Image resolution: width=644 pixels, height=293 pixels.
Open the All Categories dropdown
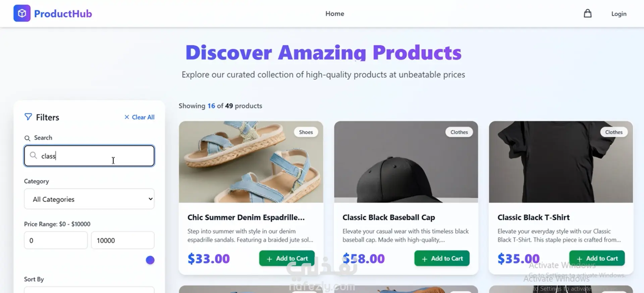click(89, 199)
